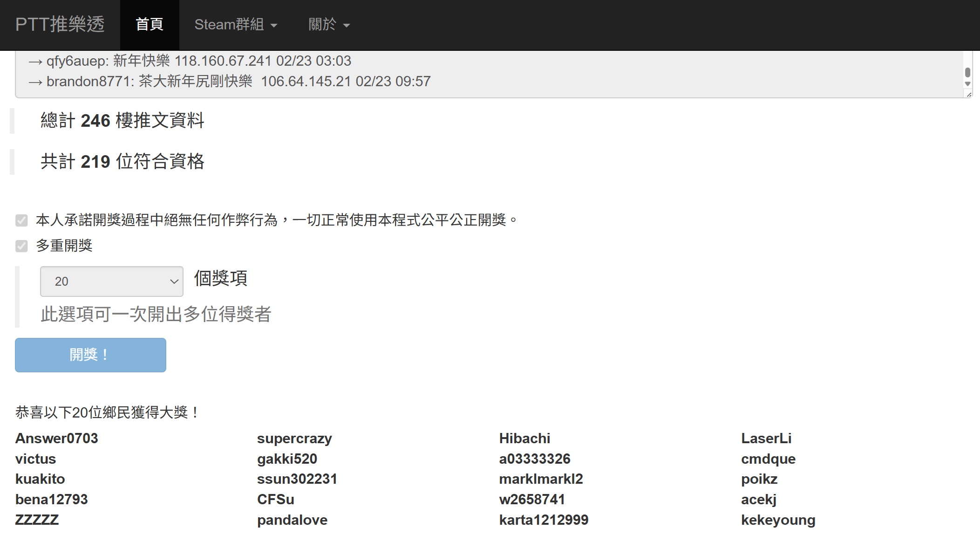
Task: Click winner name supercrazy
Action: [x=294, y=439]
